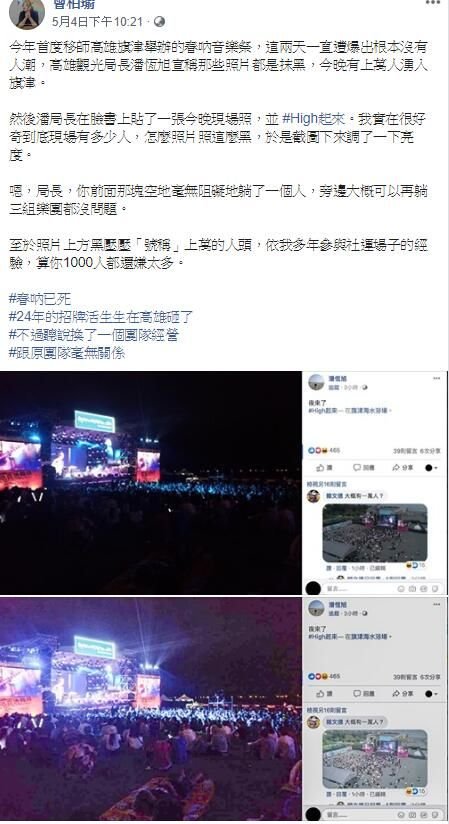Open aerial crowd image in the brightened screenshot's comment
This screenshot has width=449, height=824.
pyautogui.click(x=375, y=759)
